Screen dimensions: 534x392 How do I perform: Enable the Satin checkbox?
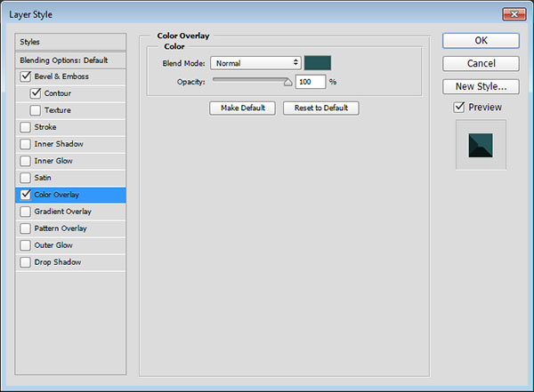(26, 178)
